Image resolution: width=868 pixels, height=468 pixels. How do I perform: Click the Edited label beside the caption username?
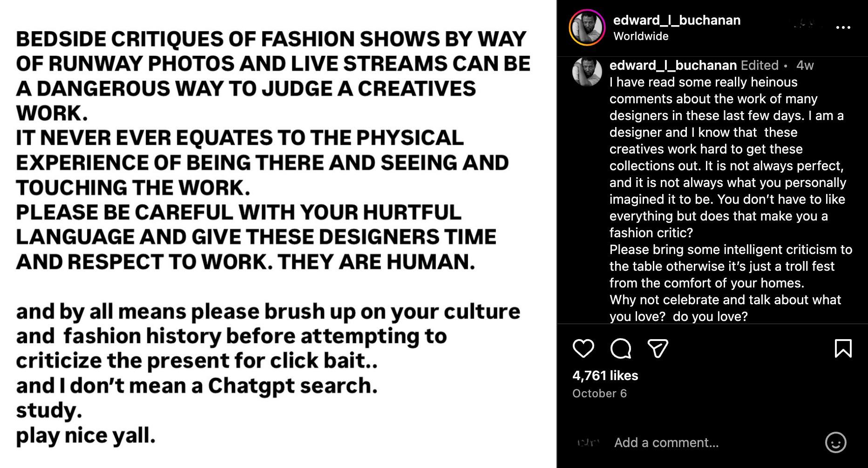tap(759, 65)
